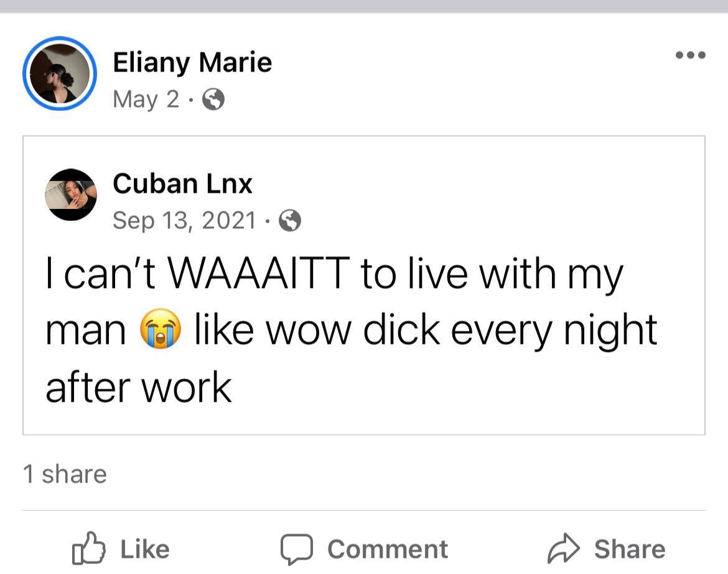Tap the arrow Share icon

pyautogui.click(x=563, y=549)
